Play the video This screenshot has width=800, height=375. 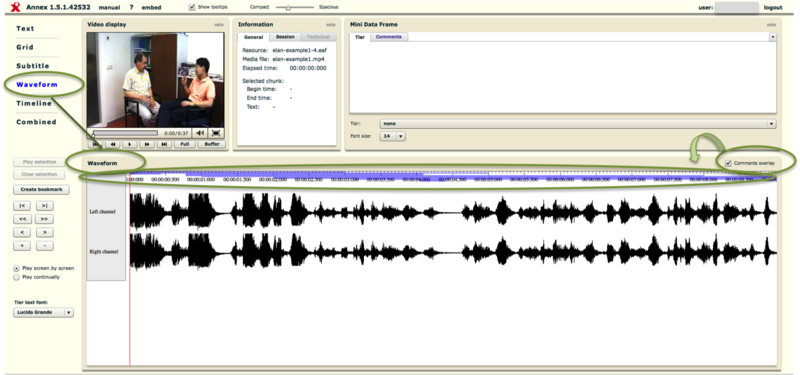pyautogui.click(x=130, y=144)
